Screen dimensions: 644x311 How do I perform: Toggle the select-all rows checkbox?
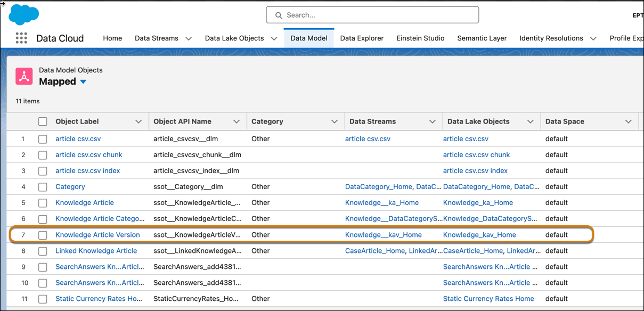tap(43, 122)
